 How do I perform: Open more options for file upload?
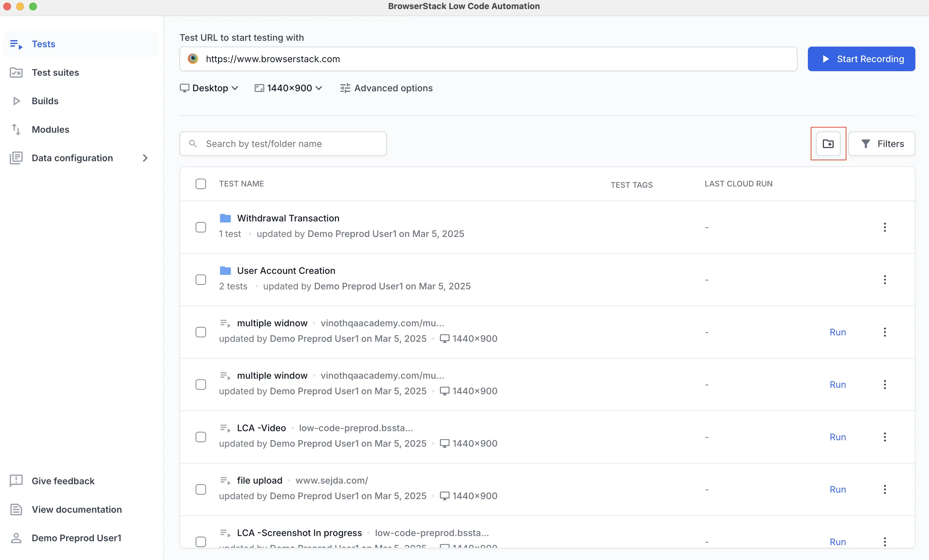885,489
